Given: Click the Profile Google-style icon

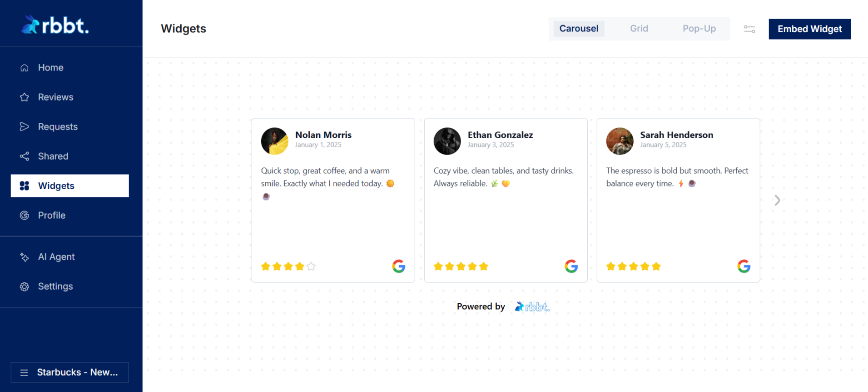Looking at the screenshot, I should [x=24, y=215].
